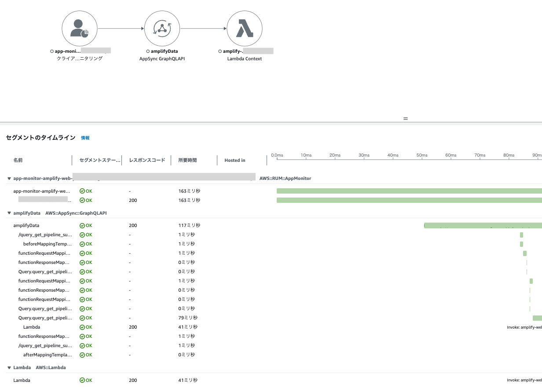542x392 pixels.
Task: Select the beforeMappingTemp subsegment name
Action: 48,244
